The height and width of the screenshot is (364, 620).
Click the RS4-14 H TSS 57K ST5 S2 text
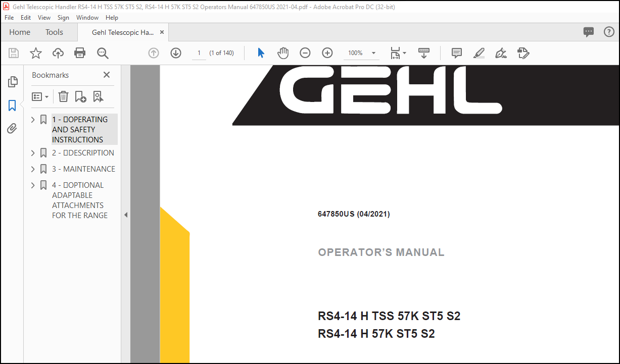pyautogui.click(x=389, y=317)
